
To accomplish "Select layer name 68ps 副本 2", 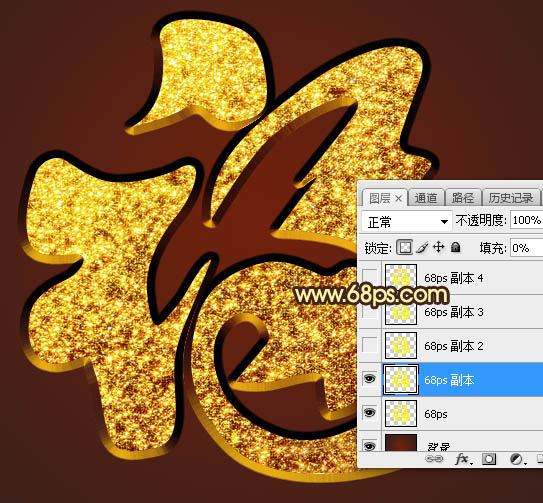I will click(x=454, y=346).
